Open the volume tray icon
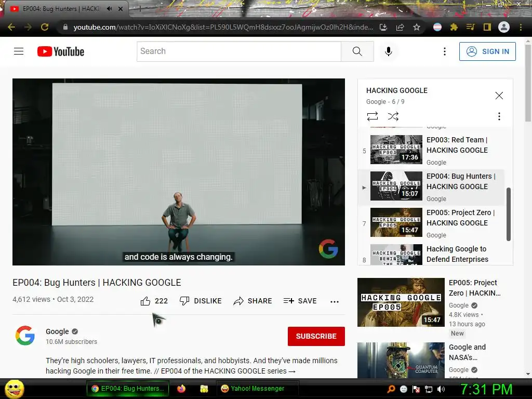The image size is (532, 399). (x=441, y=389)
